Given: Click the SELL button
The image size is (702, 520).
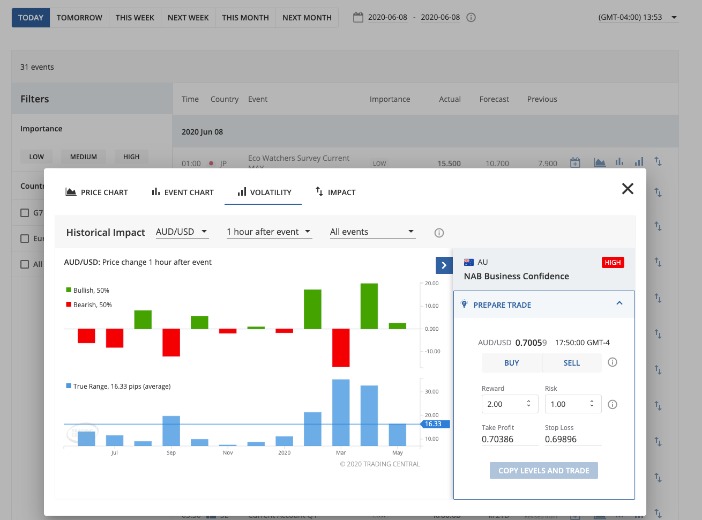Looking at the screenshot, I should tap(571, 363).
